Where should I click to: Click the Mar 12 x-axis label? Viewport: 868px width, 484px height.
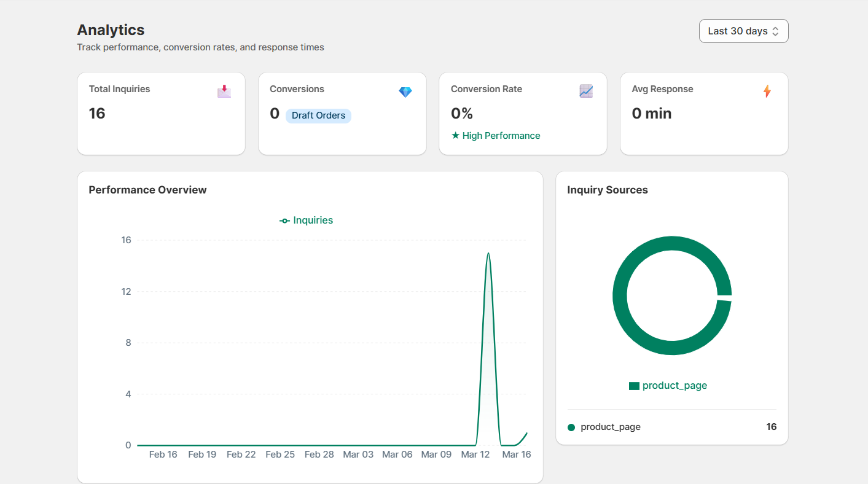(475, 455)
